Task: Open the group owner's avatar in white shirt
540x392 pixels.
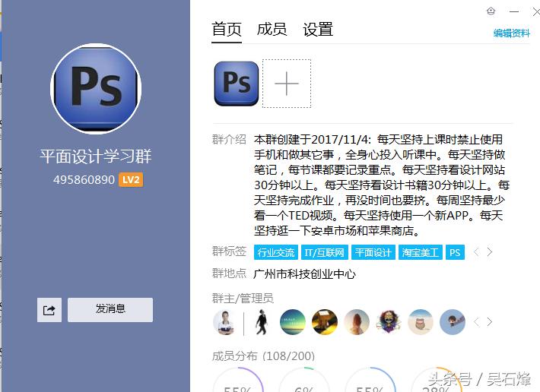Action: [225, 322]
